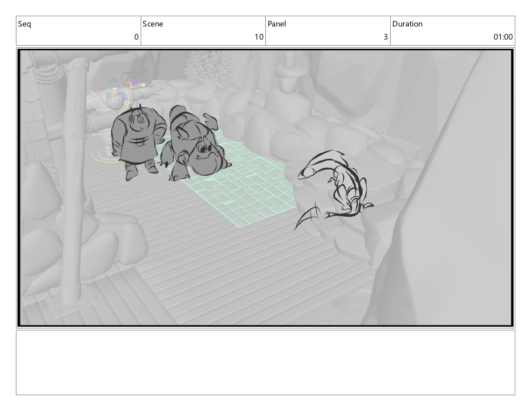Click the empty notes box below the panel
The height and width of the screenshot is (411, 532).
pyautogui.click(x=266, y=362)
